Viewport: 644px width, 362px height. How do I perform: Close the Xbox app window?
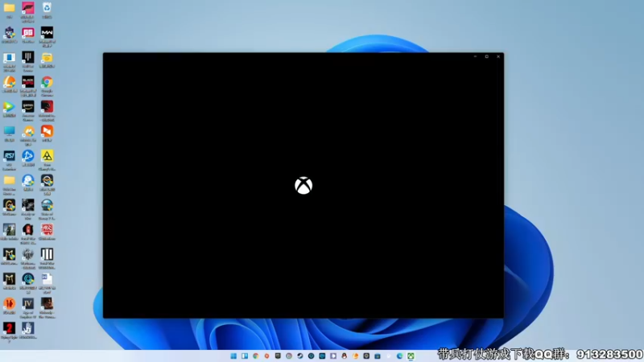[x=498, y=56]
